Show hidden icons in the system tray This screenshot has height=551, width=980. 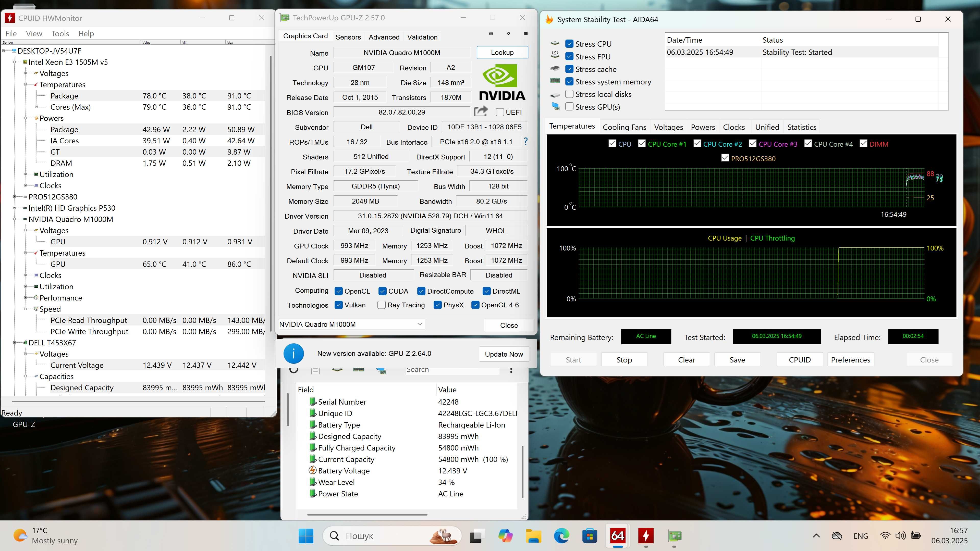click(816, 536)
